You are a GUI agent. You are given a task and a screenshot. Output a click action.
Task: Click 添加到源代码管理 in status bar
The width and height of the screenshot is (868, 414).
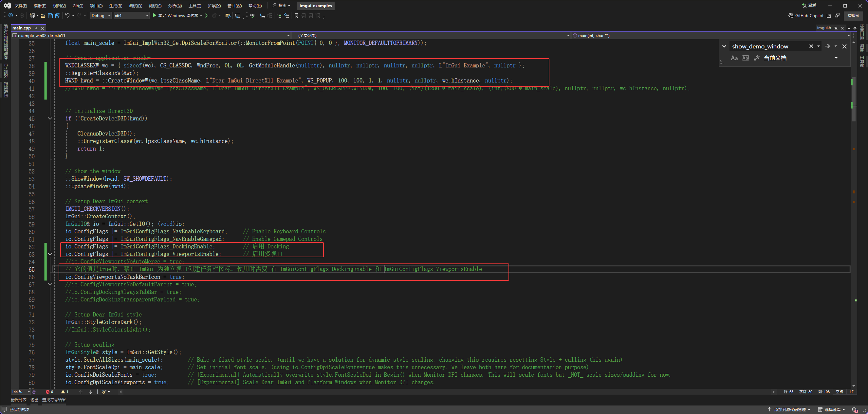coord(789,410)
